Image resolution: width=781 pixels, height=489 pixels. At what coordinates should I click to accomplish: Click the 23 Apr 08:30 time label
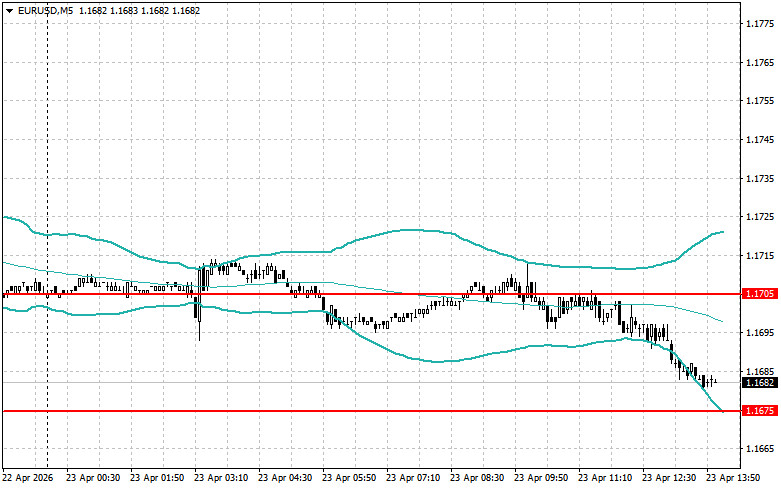(x=477, y=478)
